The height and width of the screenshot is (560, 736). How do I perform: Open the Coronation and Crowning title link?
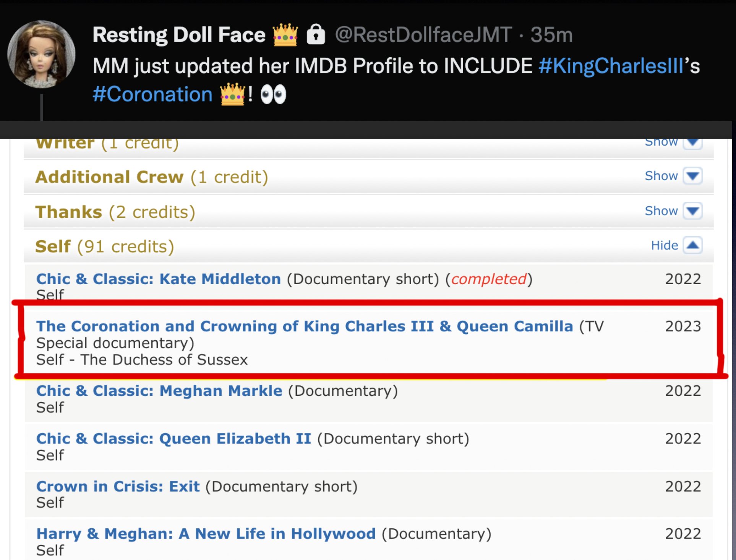point(305,326)
